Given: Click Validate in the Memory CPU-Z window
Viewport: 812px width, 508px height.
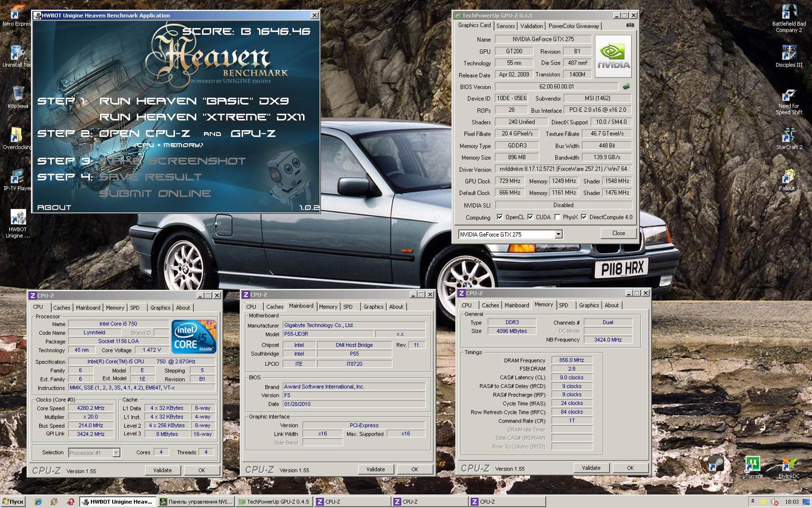Looking at the screenshot, I should [591, 468].
